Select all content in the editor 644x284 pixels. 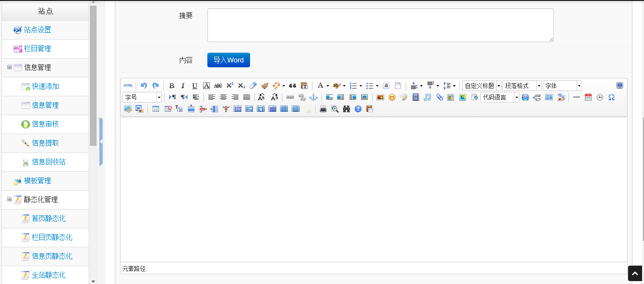click(x=386, y=86)
